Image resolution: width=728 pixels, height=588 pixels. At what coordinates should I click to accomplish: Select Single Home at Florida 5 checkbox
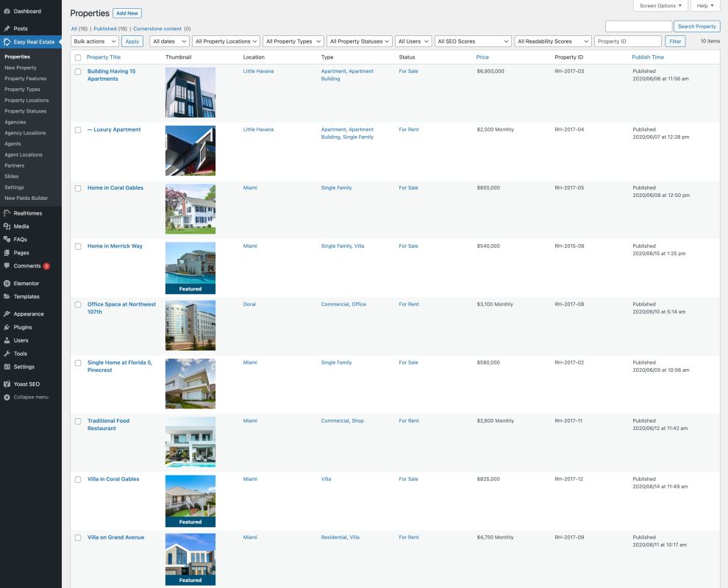(x=78, y=363)
